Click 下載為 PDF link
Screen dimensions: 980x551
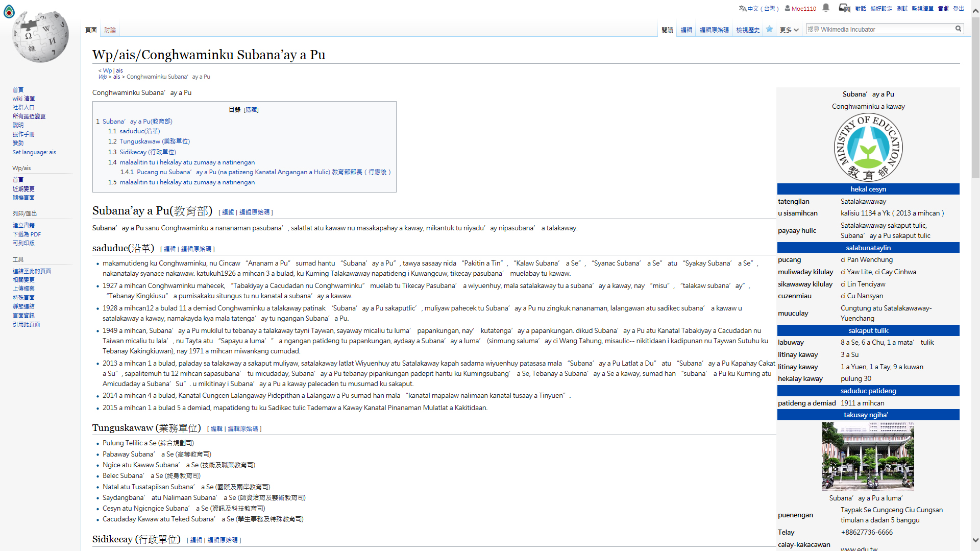click(27, 234)
